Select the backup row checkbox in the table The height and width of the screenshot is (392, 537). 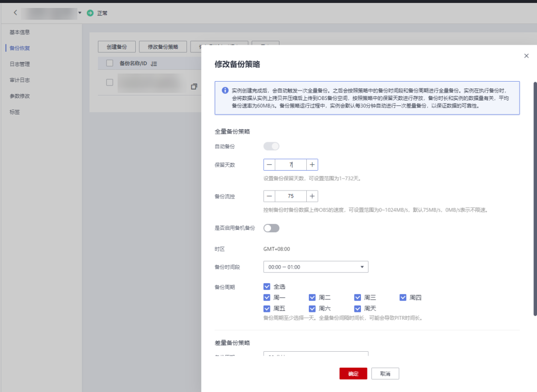108,83
